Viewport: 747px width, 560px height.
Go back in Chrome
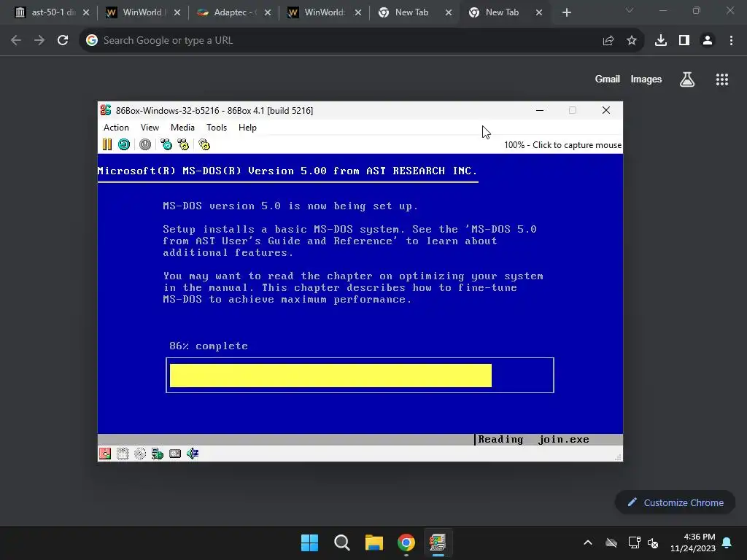16,41
